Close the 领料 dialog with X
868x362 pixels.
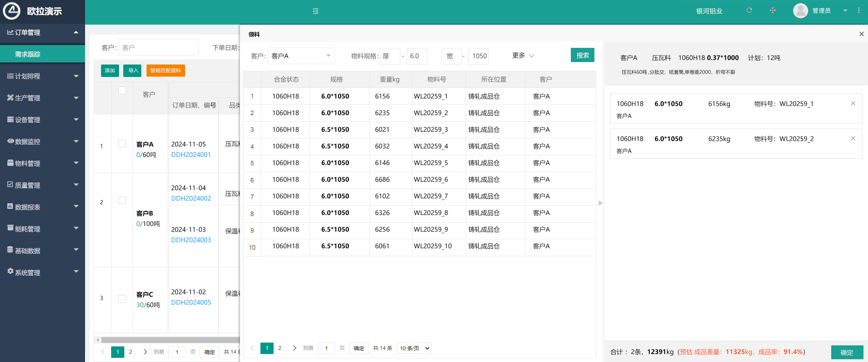point(861,34)
